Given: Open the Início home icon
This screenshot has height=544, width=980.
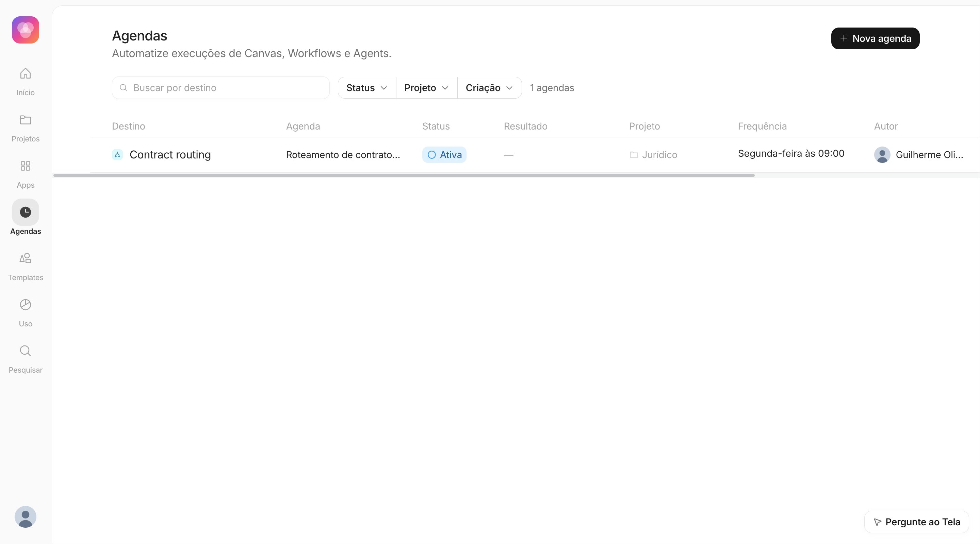Looking at the screenshot, I should tap(26, 73).
